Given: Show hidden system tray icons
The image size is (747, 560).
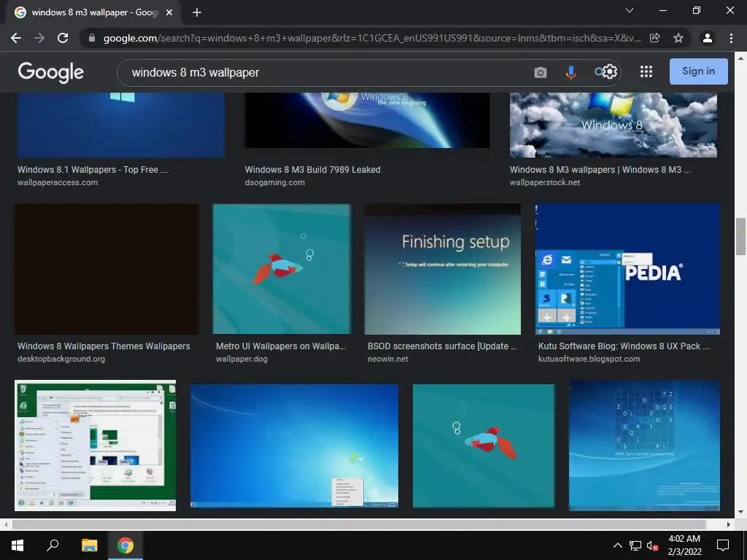Looking at the screenshot, I should pyautogui.click(x=617, y=545).
